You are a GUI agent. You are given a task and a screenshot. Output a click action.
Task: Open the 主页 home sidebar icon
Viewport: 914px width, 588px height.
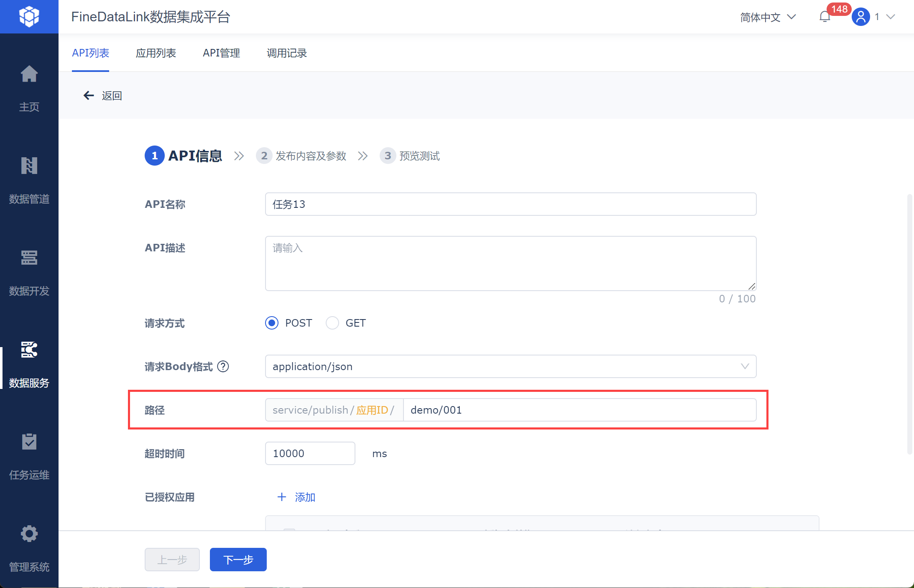pyautogui.click(x=29, y=74)
